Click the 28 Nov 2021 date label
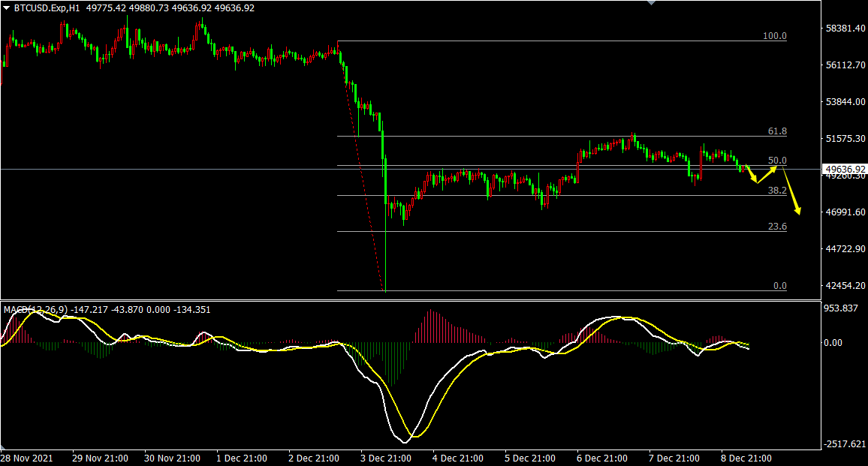Image resolution: width=868 pixels, height=466 pixels. click(27, 458)
